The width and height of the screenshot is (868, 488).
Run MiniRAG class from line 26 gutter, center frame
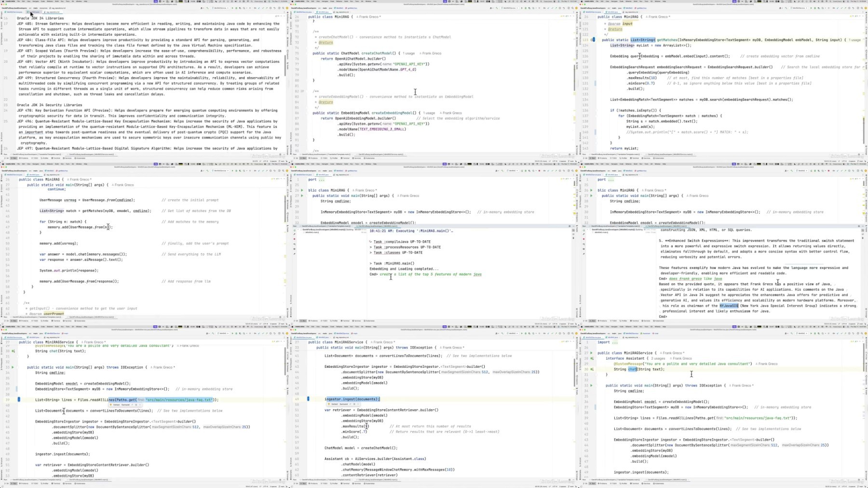click(302, 190)
